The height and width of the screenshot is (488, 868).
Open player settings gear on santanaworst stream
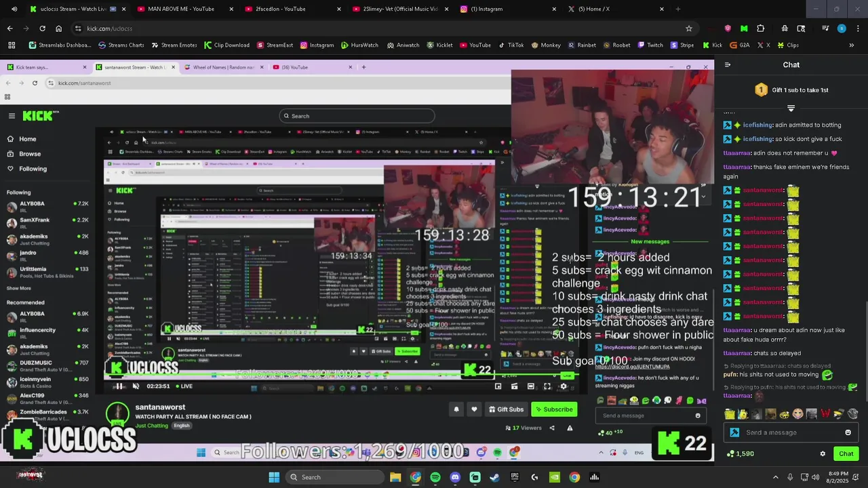[564, 386]
